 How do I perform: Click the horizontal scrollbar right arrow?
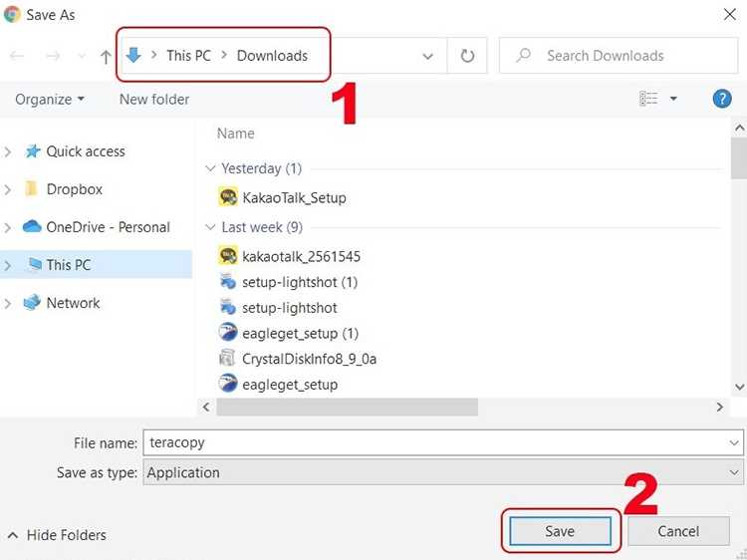pyautogui.click(x=719, y=407)
